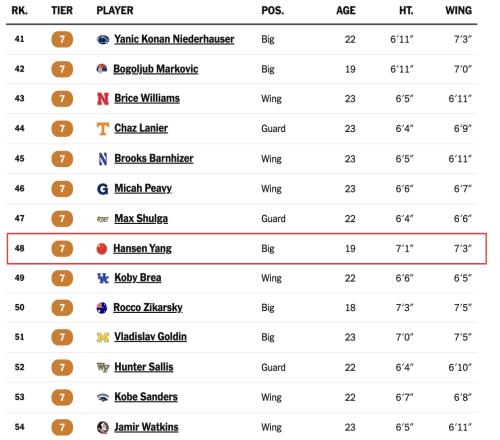500x440 pixels.
Task: Click the tier 7 badge for rank 50
Action: tap(62, 308)
